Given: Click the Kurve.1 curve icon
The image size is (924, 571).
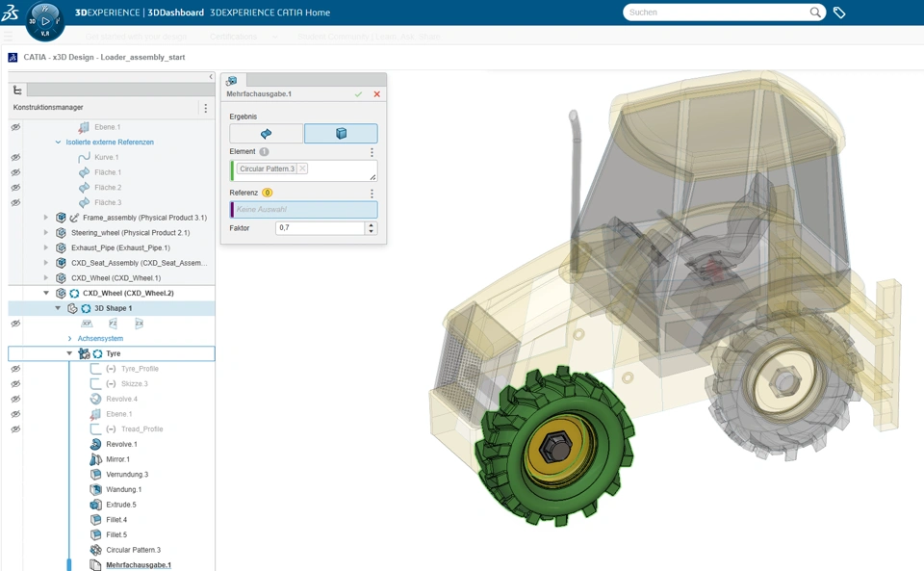Looking at the screenshot, I should (84, 157).
